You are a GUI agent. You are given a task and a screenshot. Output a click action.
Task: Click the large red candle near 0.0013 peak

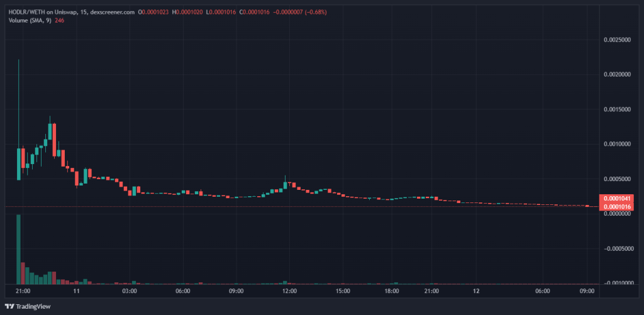point(54,139)
